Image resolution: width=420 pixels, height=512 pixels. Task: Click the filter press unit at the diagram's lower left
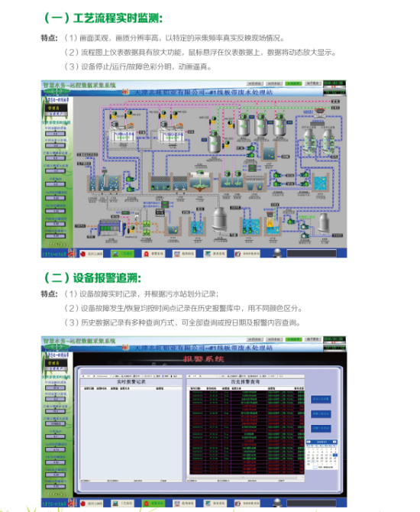(111, 228)
